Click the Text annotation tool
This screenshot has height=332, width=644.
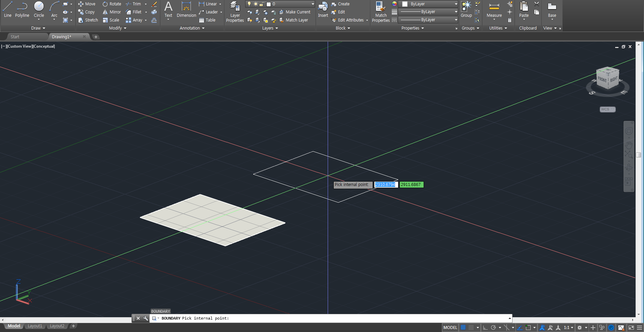pos(168,9)
